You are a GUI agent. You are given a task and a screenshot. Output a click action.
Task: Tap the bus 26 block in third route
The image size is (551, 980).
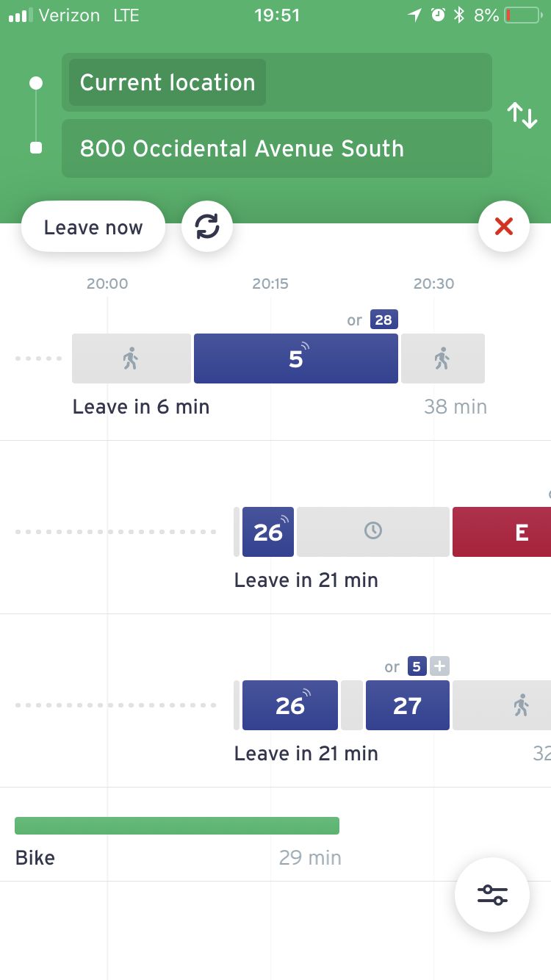pos(289,705)
